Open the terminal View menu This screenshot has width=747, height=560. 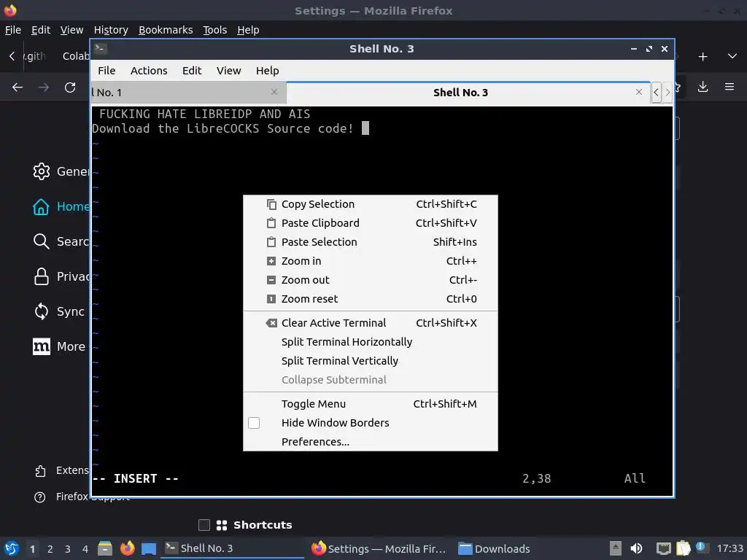coord(228,71)
